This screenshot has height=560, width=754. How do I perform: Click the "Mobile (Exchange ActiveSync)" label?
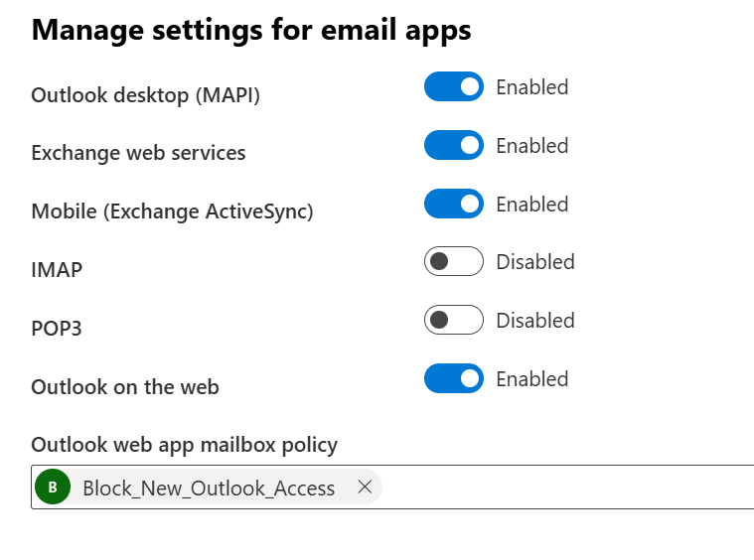pos(172,211)
